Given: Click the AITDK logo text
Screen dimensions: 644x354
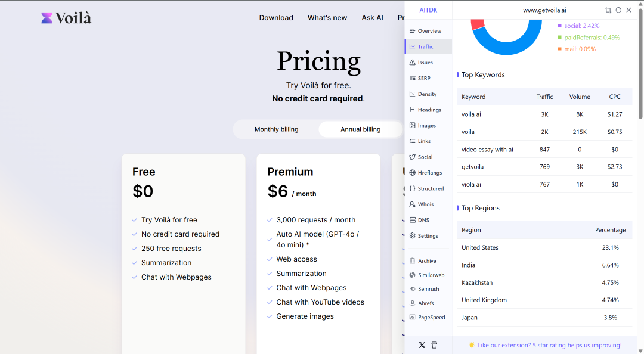Looking at the screenshot, I should click(428, 10).
